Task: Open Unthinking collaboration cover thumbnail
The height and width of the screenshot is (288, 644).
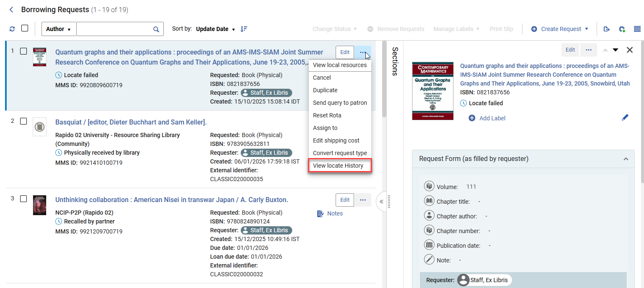Action: [39, 205]
